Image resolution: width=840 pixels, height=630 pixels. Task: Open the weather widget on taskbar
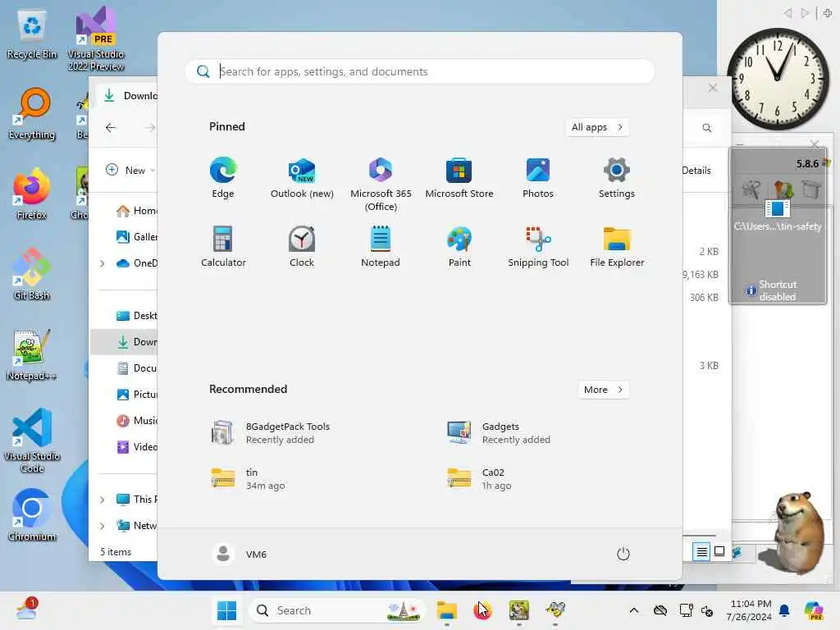click(x=26, y=610)
